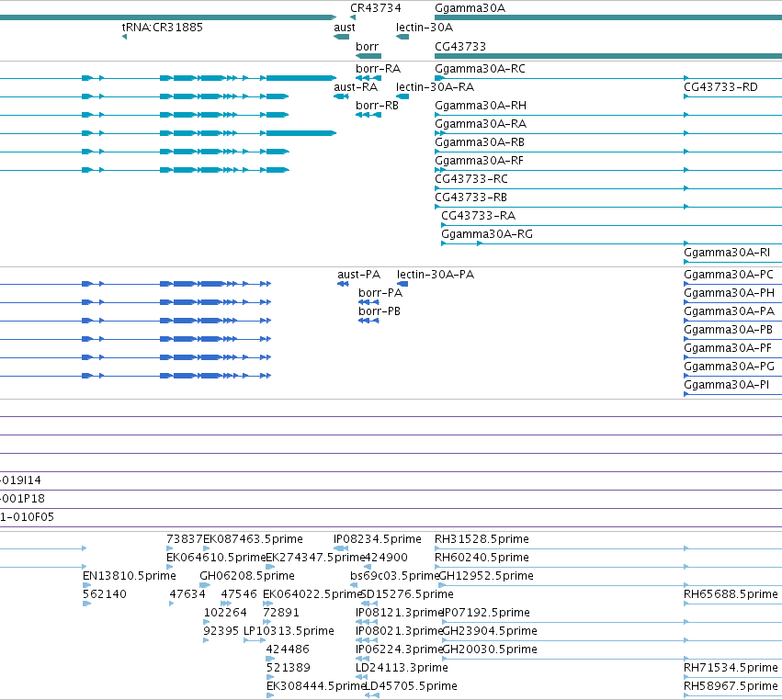Click the RH58967.5prime EST label

tap(731, 686)
